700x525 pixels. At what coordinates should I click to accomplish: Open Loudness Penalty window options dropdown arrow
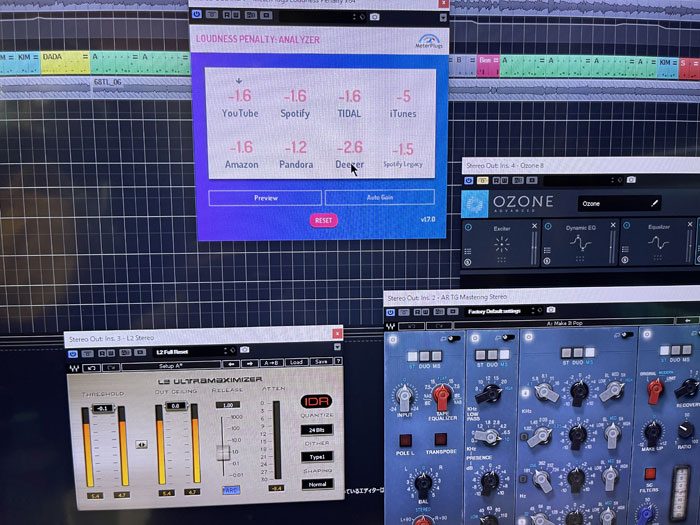click(x=443, y=18)
